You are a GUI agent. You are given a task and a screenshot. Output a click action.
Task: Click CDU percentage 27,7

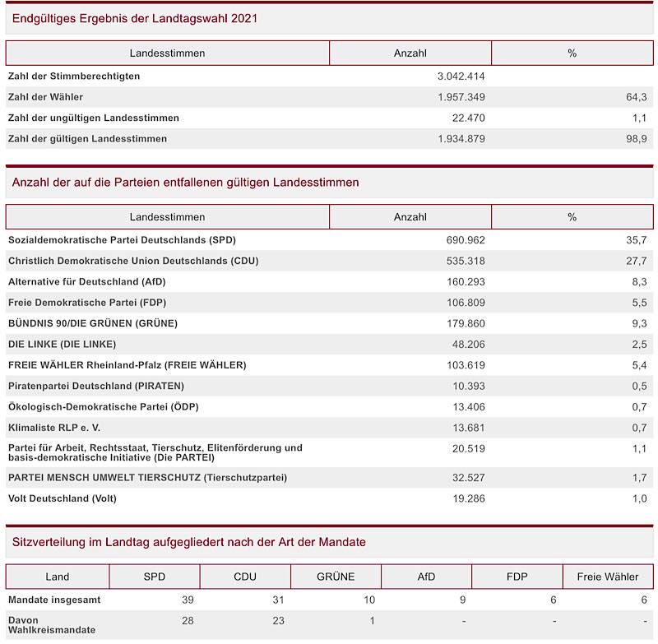point(636,261)
